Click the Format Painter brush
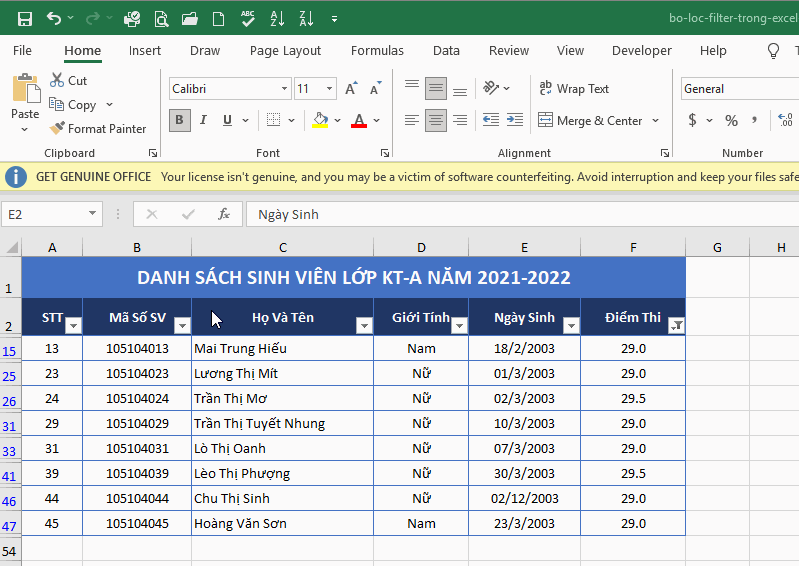Screen dimensions: 799x566 [57, 128]
